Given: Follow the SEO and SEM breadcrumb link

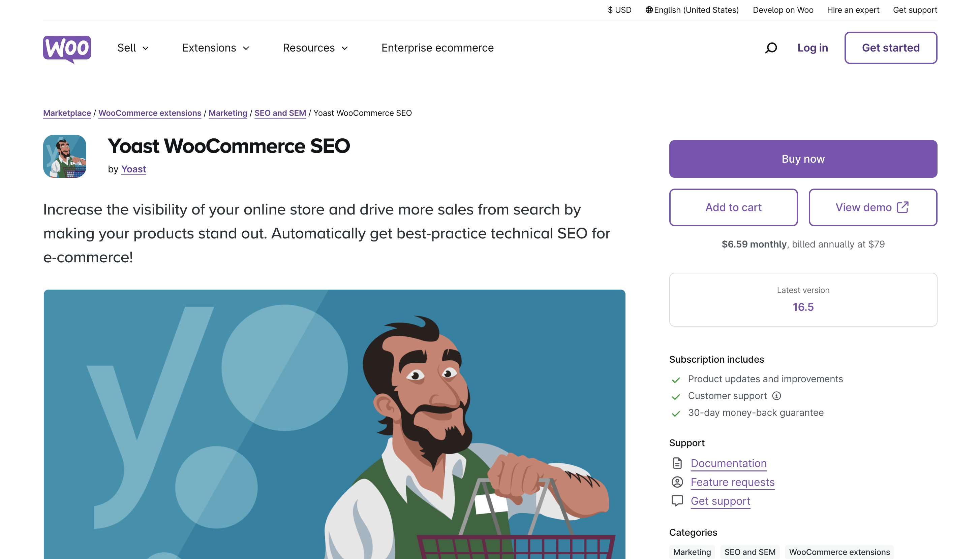Looking at the screenshot, I should (x=280, y=113).
